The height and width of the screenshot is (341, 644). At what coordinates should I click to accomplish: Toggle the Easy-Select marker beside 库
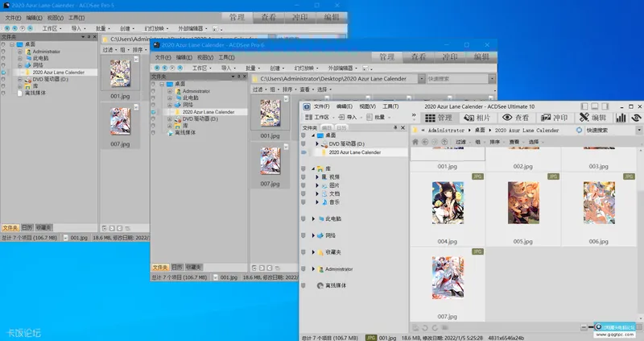(x=303, y=168)
